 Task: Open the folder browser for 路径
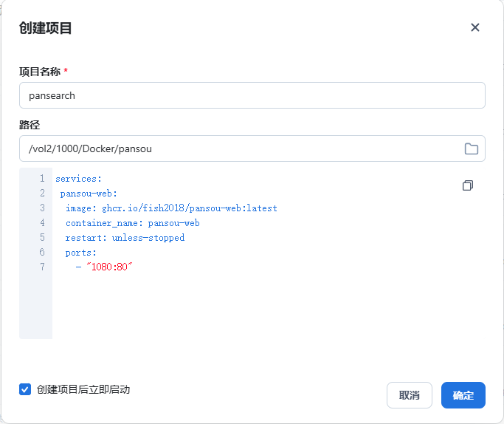coord(471,148)
